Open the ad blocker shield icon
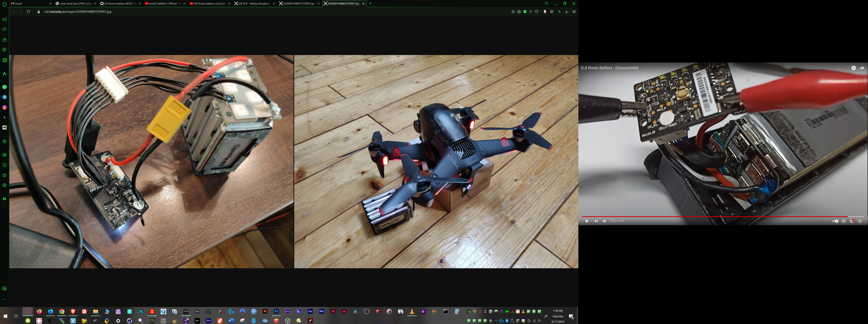This screenshot has height=324, width=868. click(525, 11)
